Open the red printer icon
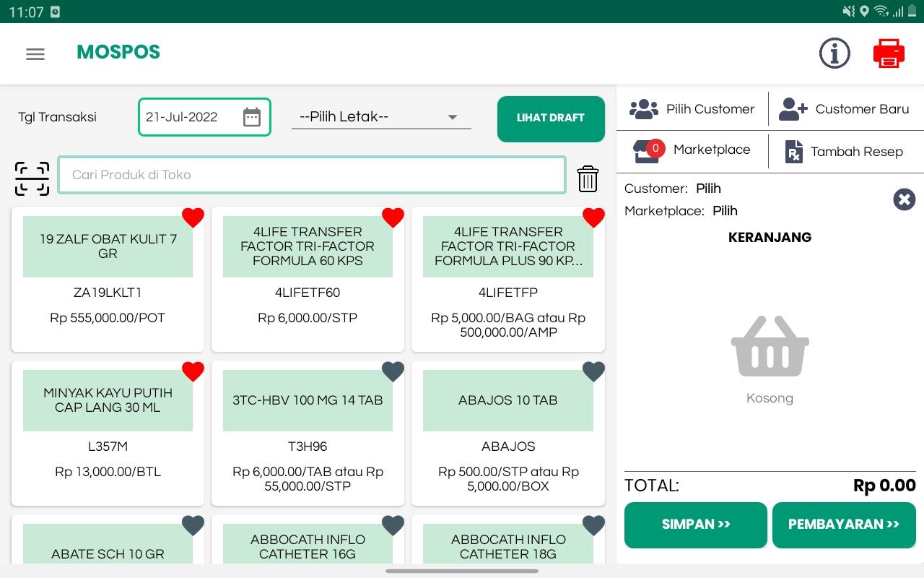924x578 pixels. pyautogui.click(x=889, y=53)
